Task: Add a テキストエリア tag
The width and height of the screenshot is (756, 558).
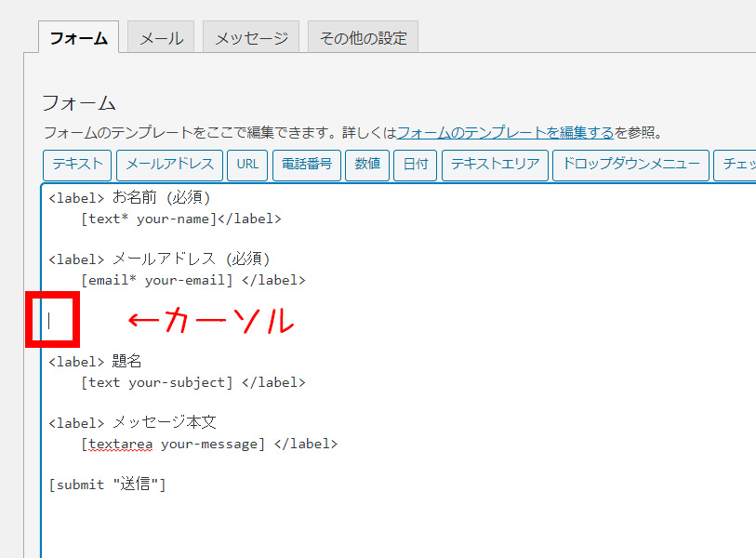Action: 495,165
